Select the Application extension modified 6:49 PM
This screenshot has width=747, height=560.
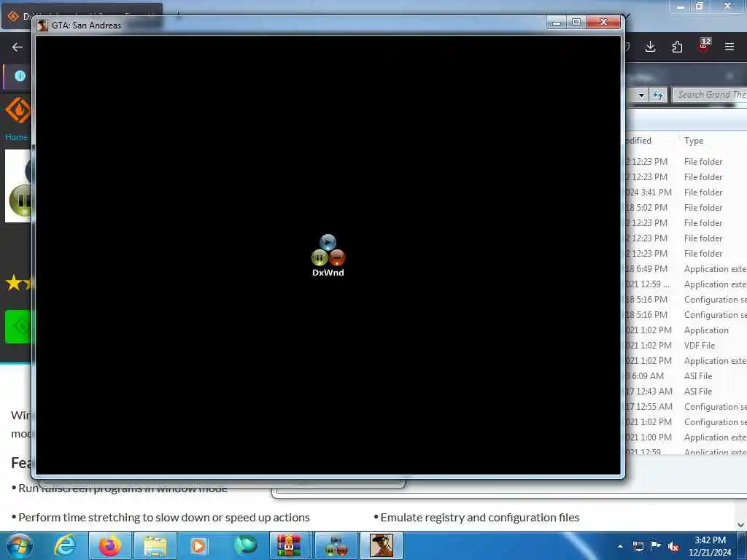[x=686, y=269]
